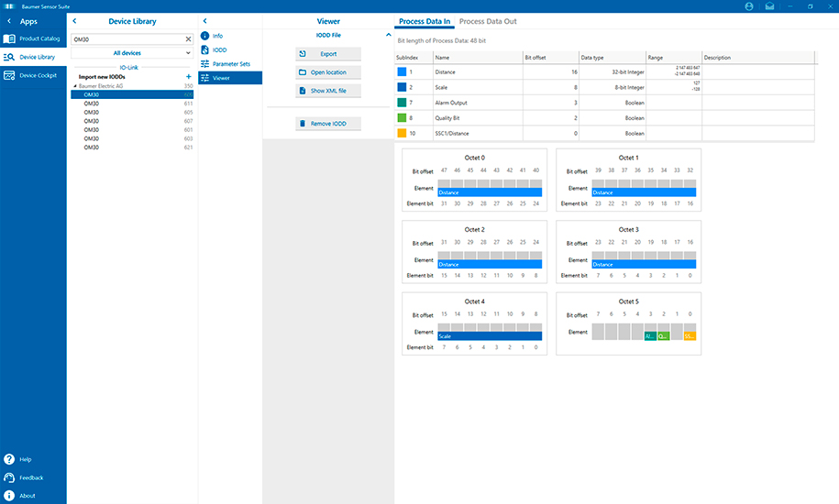Click the Export button
Screen dimensions: 839x504
[328, 54]
